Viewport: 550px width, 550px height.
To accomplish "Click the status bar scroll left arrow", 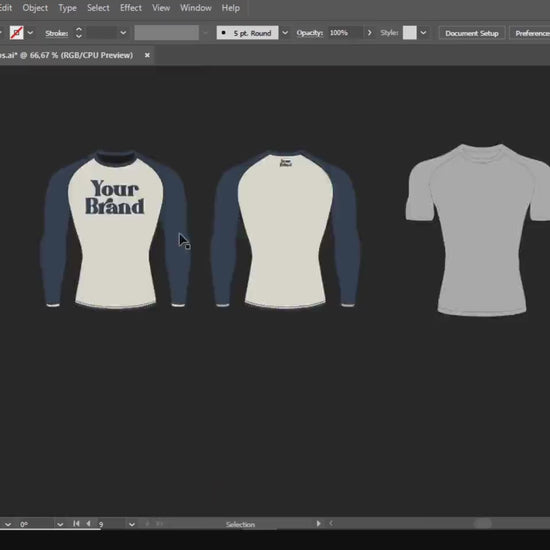I will coord(331,523).
